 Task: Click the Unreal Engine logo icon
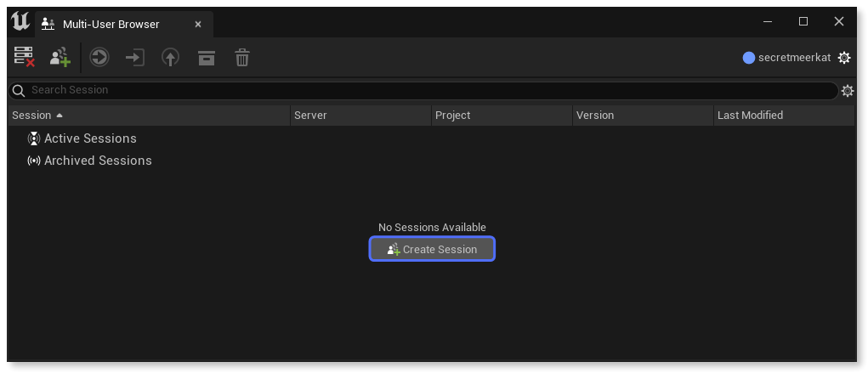coord(20,22)
